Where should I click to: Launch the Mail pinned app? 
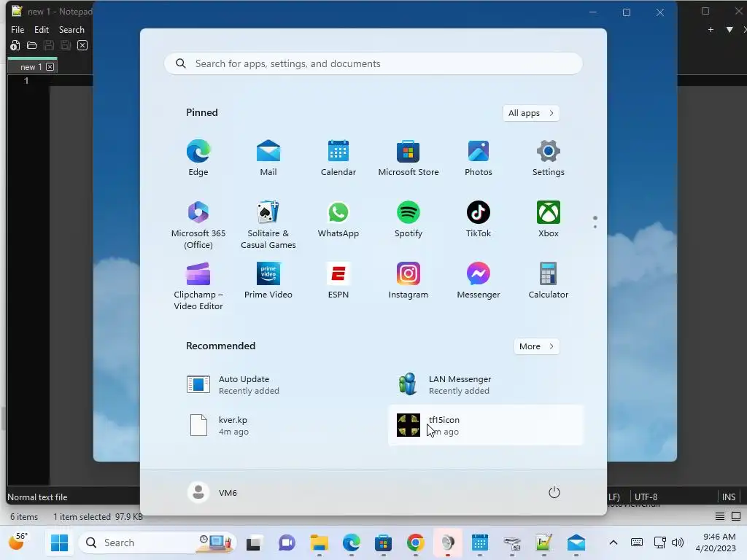pos(268,158)
